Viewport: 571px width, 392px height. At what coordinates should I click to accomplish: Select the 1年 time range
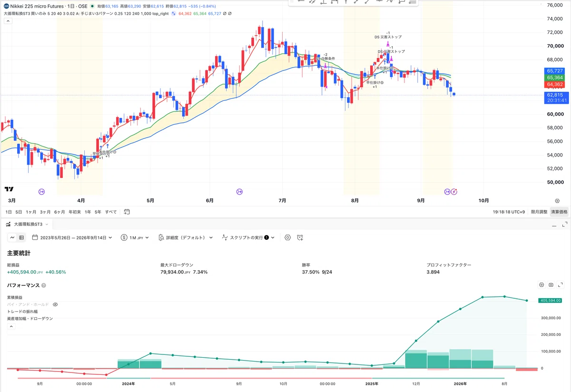pos(88,212)
